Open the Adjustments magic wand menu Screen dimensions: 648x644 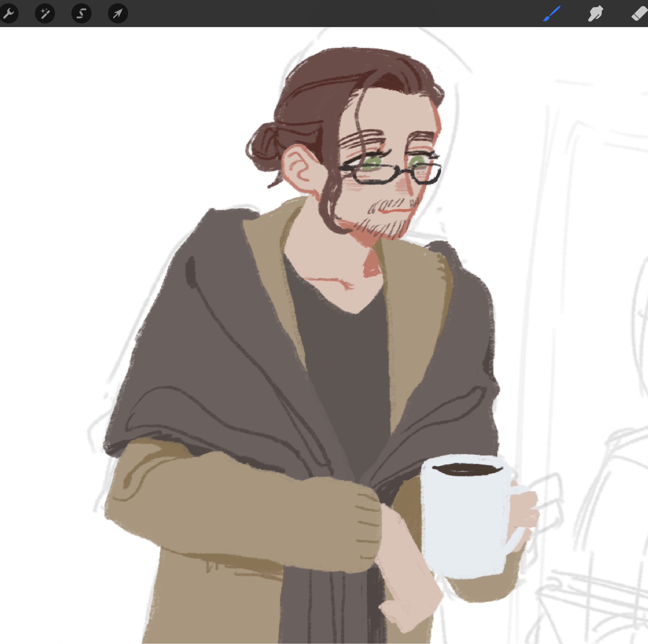coord(45,13)
